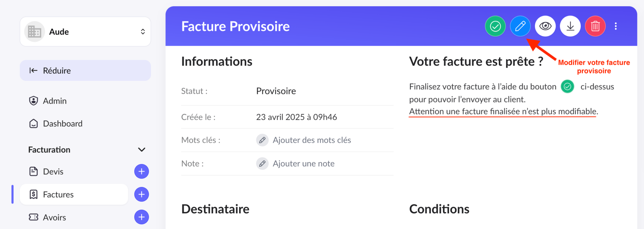The width and height of the screenshot is (644, 229).
Task: Collapse Facturation using its chevron
Action: pyautogui.click(x=142, y=150)
